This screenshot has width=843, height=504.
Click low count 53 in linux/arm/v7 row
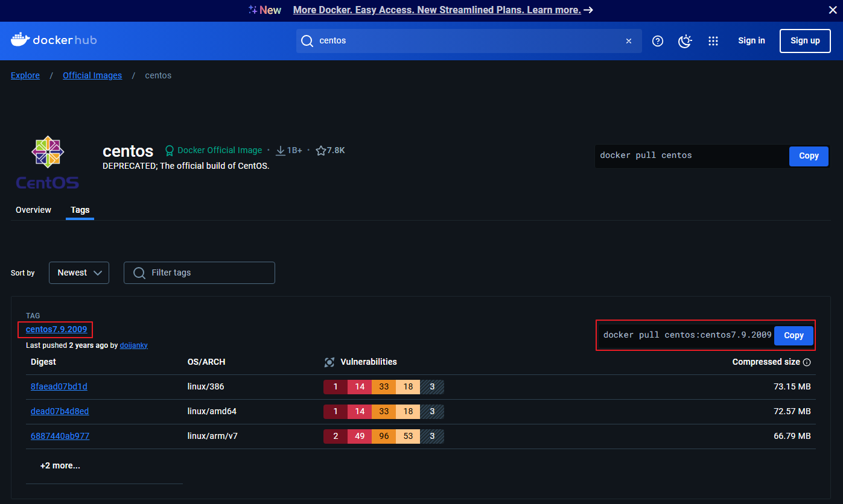pyautogui.click(x=408, y=436)
